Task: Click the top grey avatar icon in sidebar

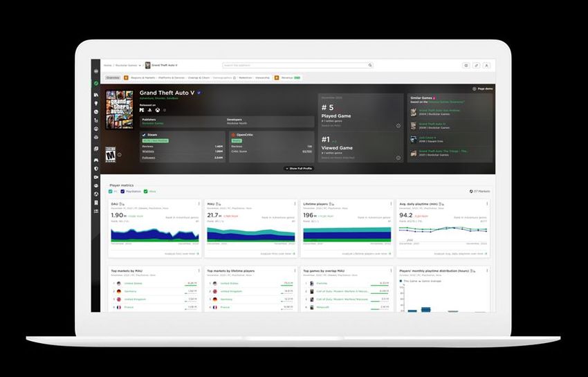Action: pos(96,71)
